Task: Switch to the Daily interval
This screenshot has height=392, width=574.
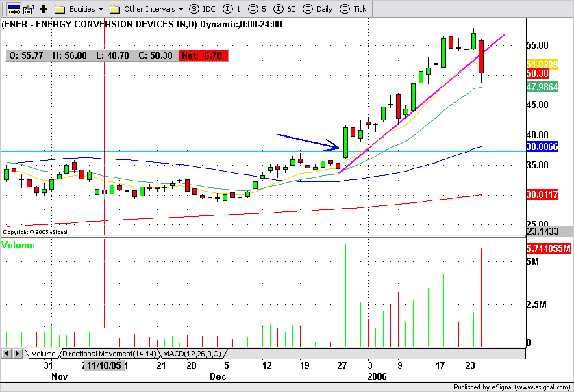Action: point(318,9)
